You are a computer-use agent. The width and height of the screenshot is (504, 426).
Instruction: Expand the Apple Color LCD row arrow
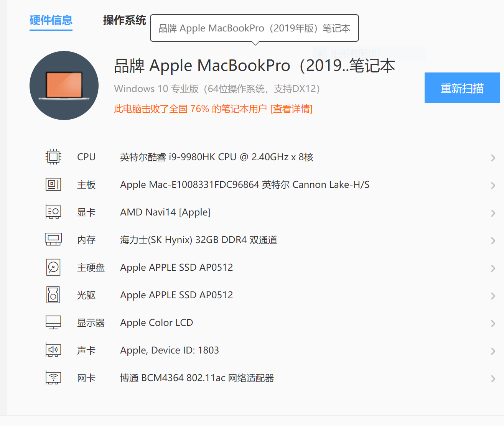click(x=493, y=324)
